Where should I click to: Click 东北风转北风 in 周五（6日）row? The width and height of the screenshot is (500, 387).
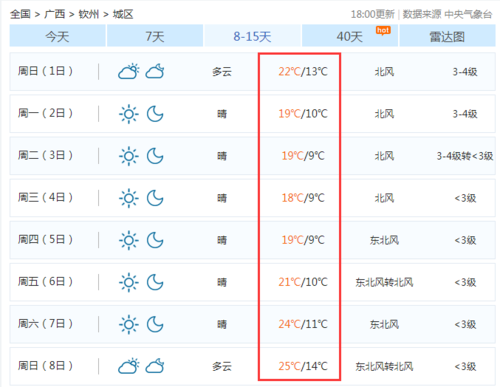click(384, 283)
